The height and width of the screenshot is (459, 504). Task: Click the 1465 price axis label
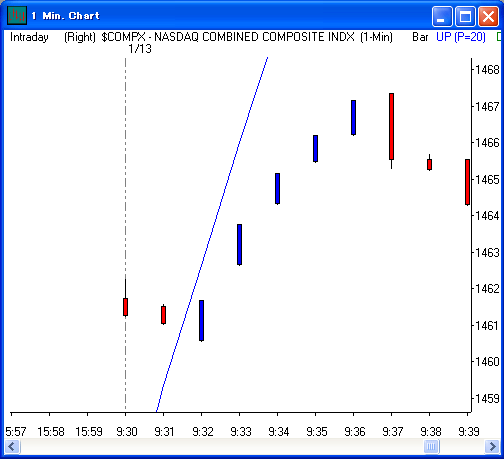click(487, 179)
